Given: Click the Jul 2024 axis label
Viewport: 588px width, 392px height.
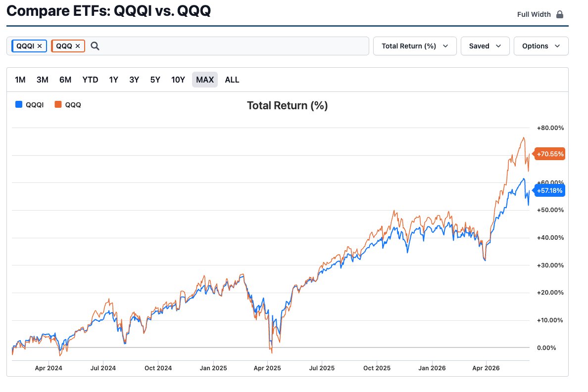Looking at the screenshot, I should click(103, 368).
